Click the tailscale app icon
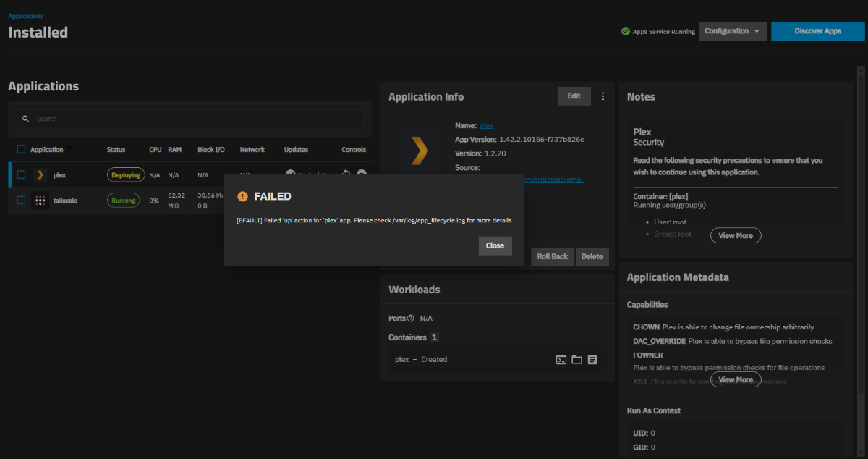This screenshot has height=459, width=868. [41, 201]
